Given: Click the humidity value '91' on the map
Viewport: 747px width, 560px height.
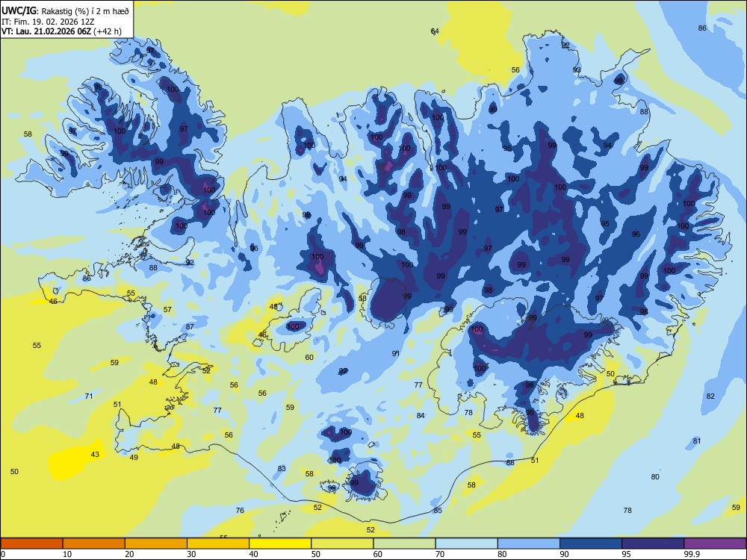Looking at the screenshot, I should pos(395,353).
